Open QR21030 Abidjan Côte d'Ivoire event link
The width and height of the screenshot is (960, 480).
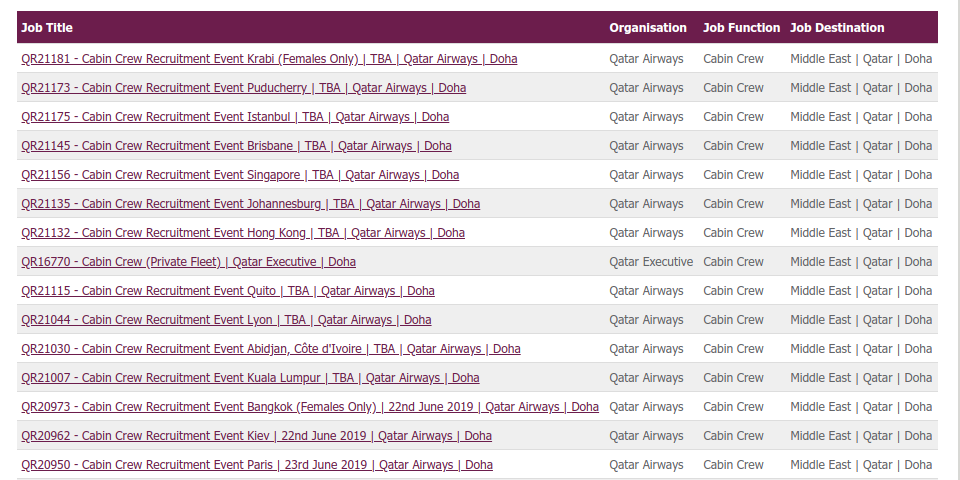click(x=271, y=348)
